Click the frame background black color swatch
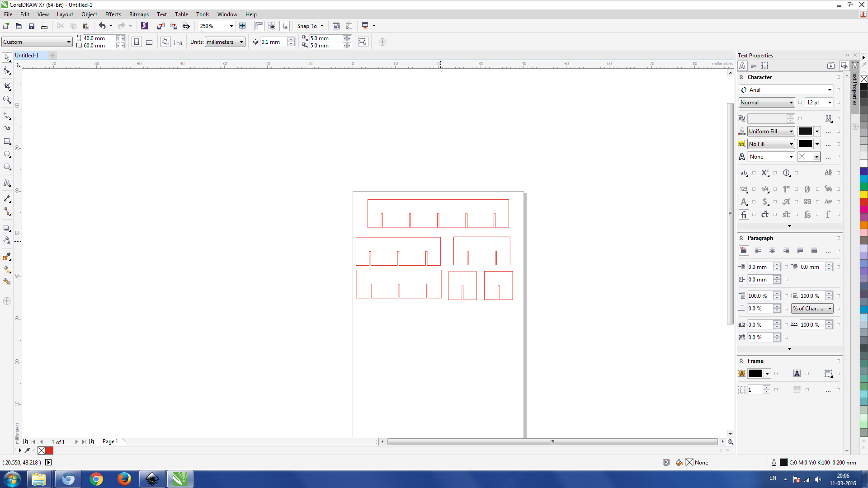The image size is (868, 488). click(755, 373)
